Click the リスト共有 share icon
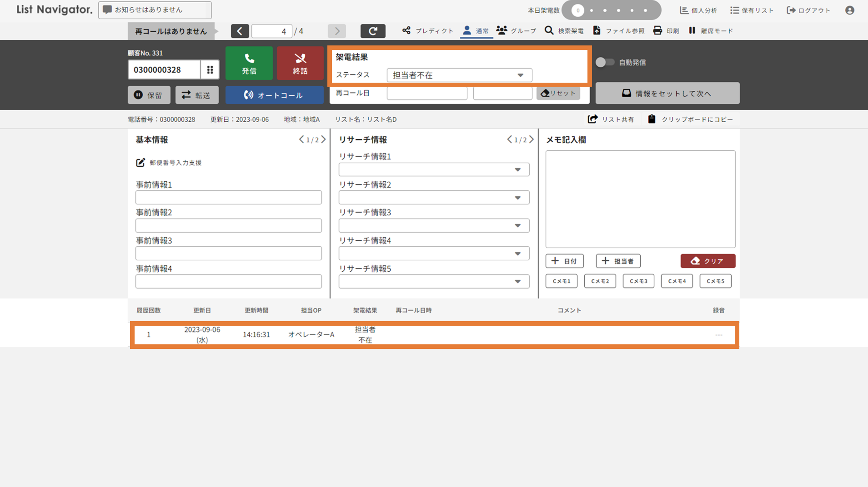 [x=592, y=119]
